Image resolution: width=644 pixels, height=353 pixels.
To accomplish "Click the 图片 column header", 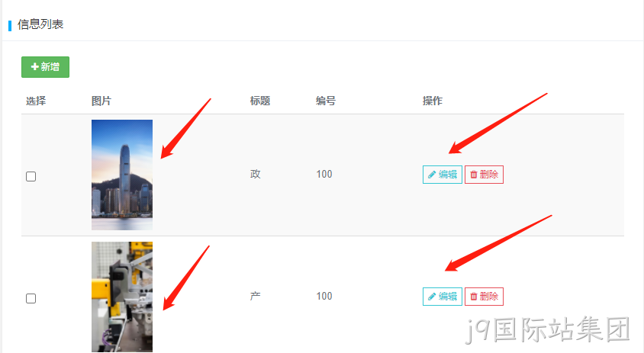I will coord(101,101).
